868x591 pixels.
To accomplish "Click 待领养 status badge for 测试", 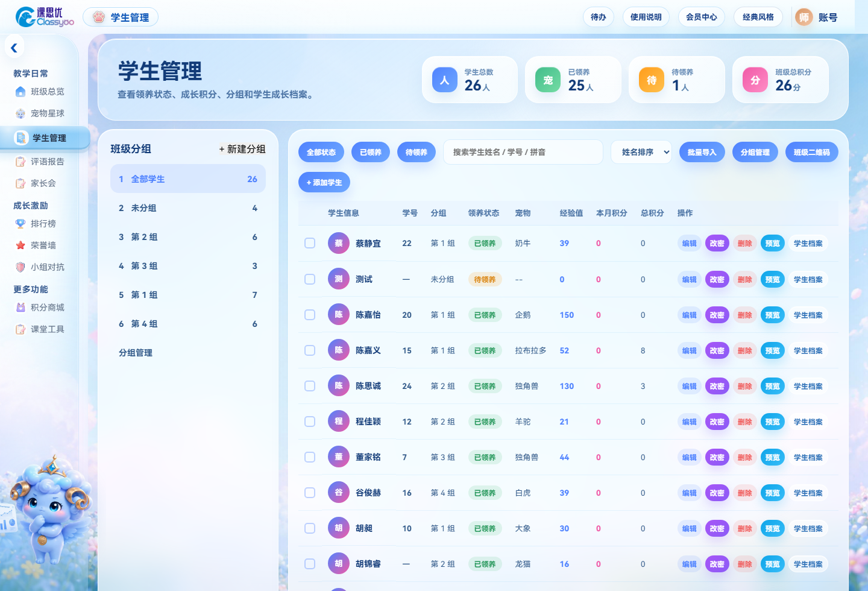I will (485, 279).
